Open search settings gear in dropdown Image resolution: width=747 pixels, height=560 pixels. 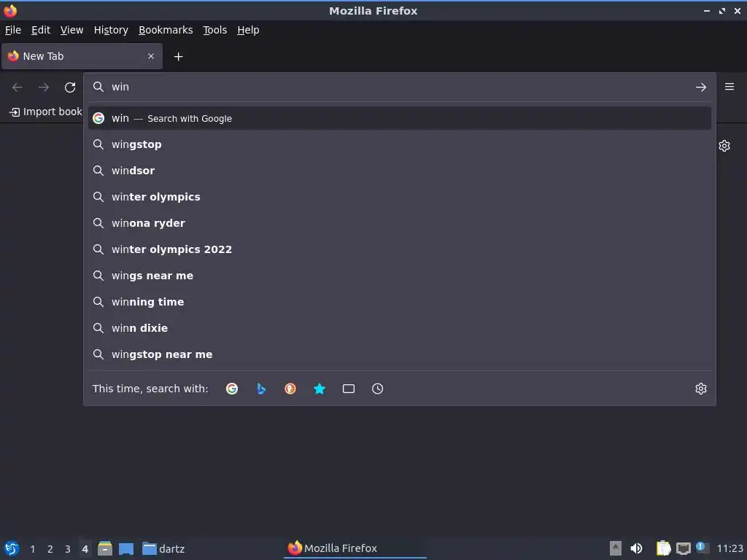(700, 389)
